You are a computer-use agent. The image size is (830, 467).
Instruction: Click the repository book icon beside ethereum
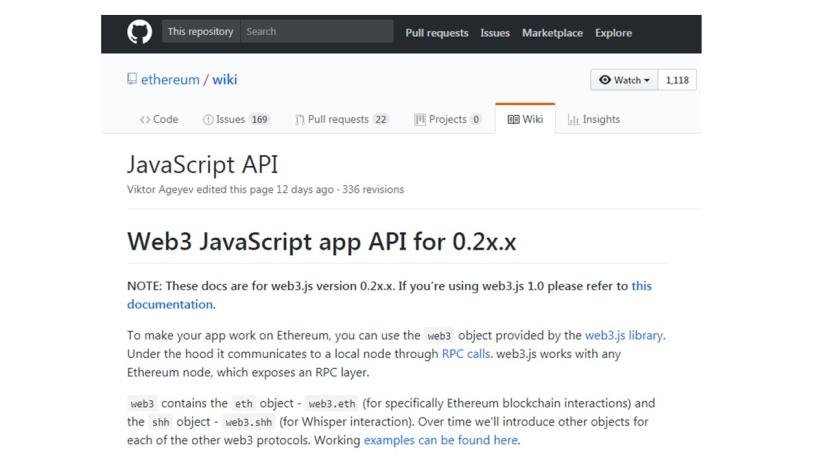point(132,80)
